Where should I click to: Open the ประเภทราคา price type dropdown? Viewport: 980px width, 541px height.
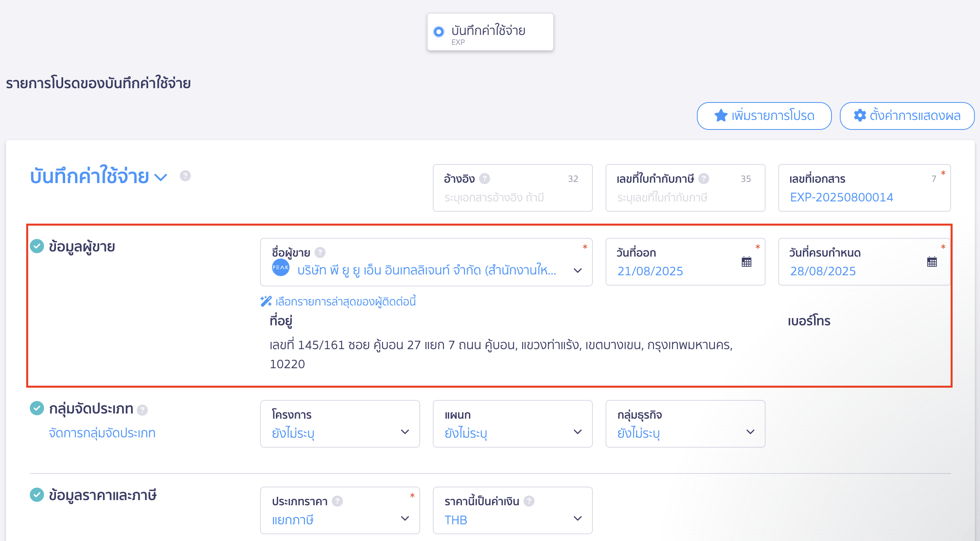coord(340,510)
